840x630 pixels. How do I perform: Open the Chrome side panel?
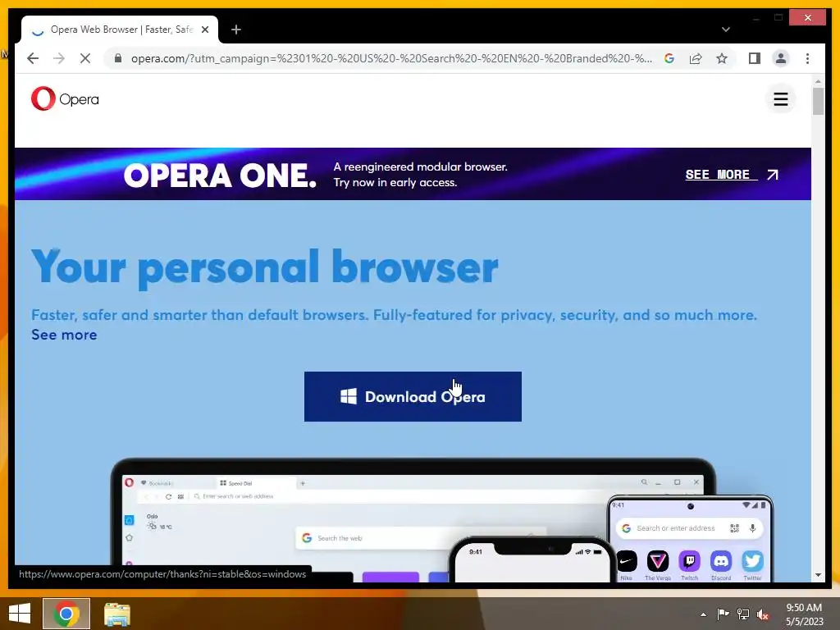[x=755, y=58]
